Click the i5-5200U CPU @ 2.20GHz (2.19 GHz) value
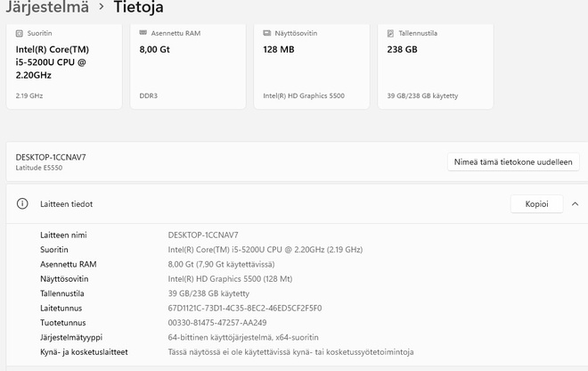The image size is (588, 371). point(265,250)
